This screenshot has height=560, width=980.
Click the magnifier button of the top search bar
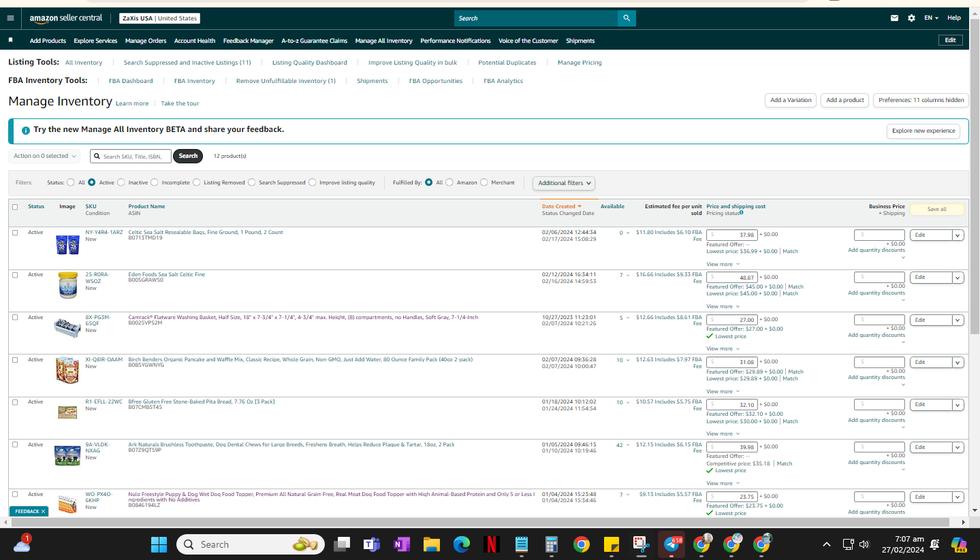627,18
